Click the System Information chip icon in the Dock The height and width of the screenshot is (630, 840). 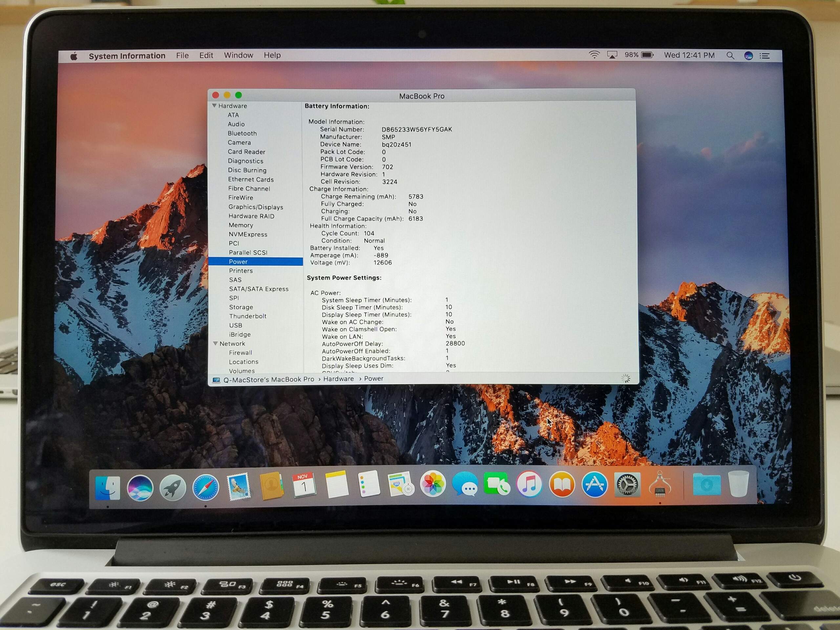click(660, 485)
